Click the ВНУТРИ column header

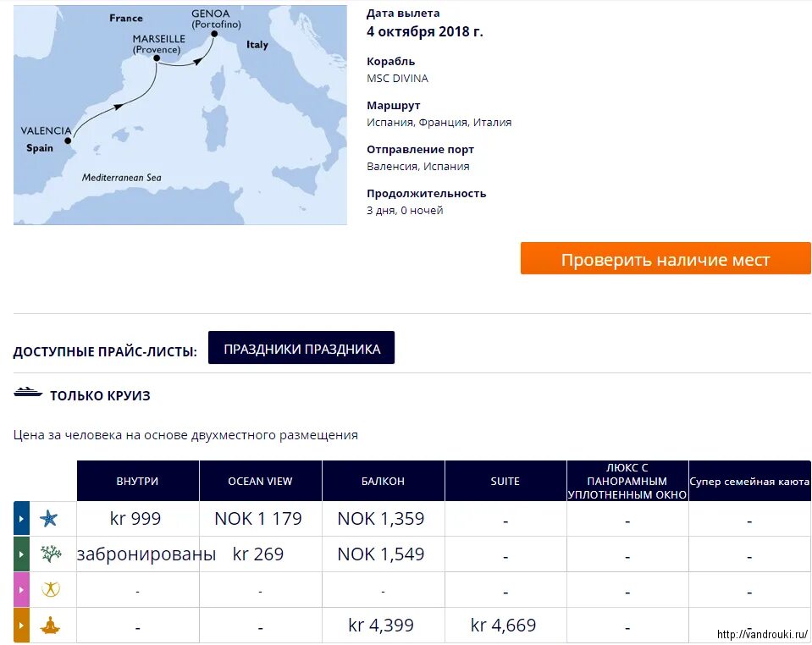click(x=138, y=481)
